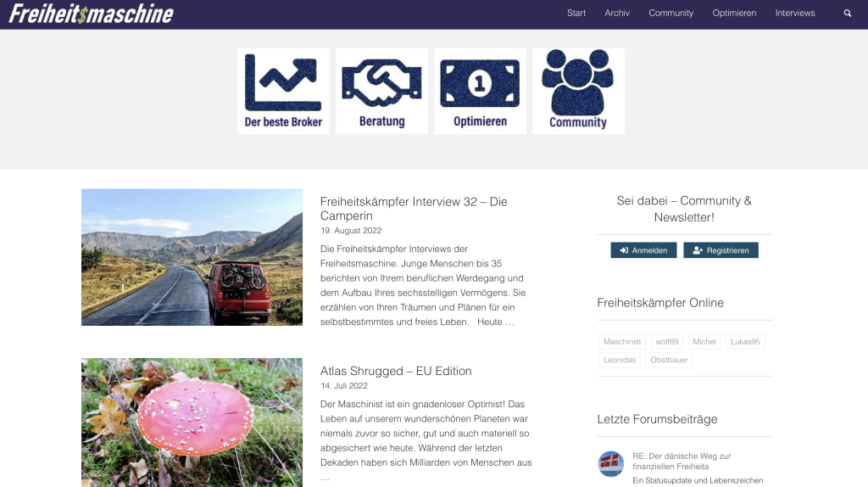Open forum post RE: Der dänische Weg
This screenshot has height=487, width=868.
pos(682,461)
